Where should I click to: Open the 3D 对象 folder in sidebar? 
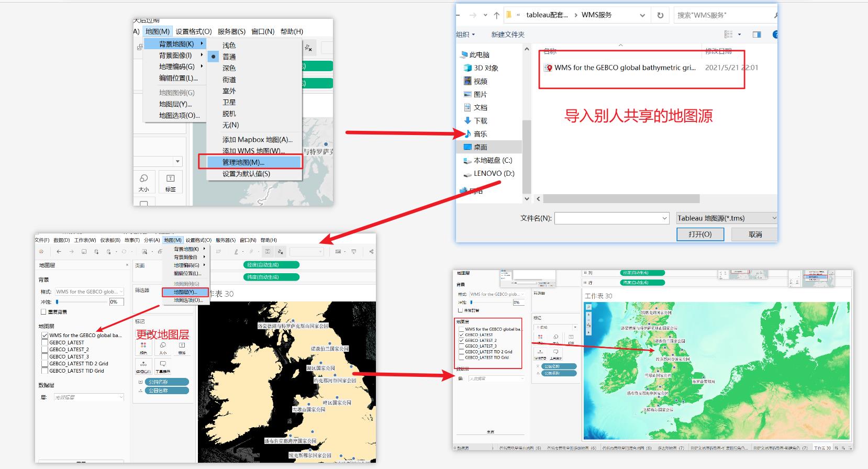pos(481,68)
